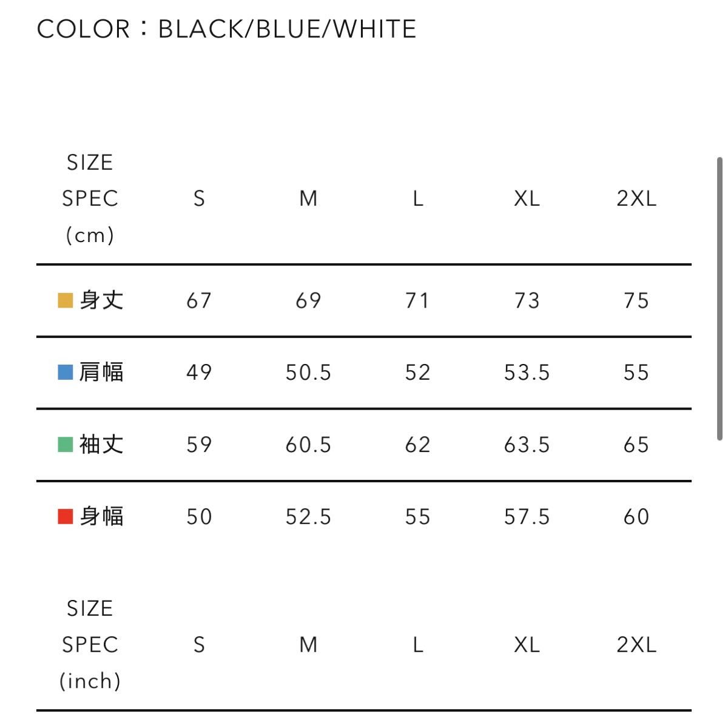Click the 肩幅 row label

click(x=101, y=372)
